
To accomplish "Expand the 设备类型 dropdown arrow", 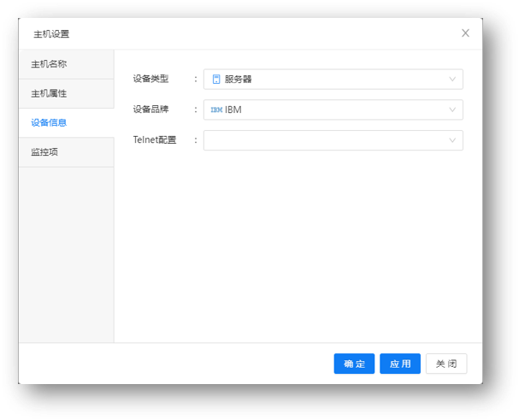I will click(452, 80).
